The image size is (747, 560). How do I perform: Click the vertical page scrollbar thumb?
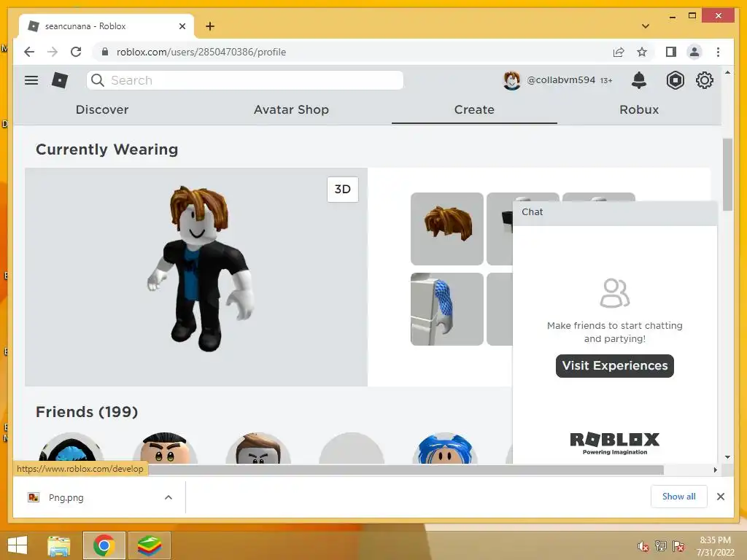pyautogui.click(x=727, y=174)
